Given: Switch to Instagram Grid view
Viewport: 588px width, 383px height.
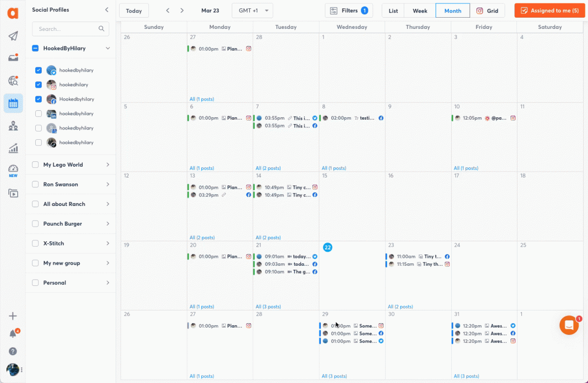Looking at the screenshot, I should 488,11.
